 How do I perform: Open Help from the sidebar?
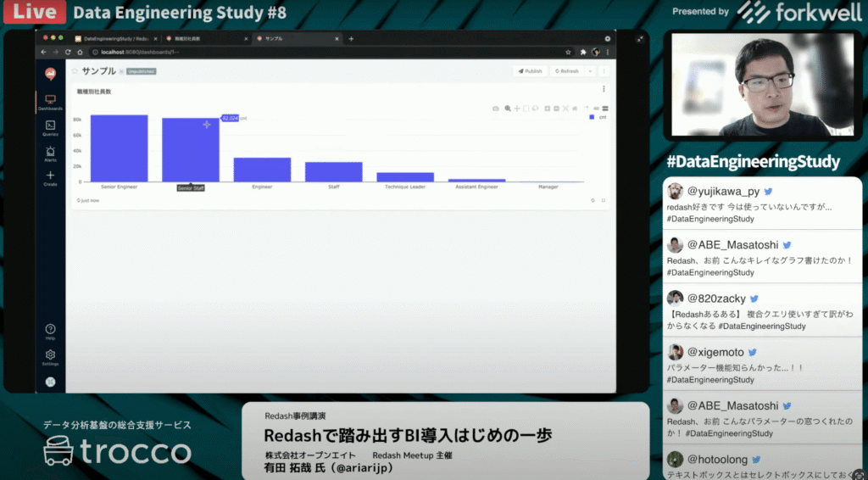point(50,331)
